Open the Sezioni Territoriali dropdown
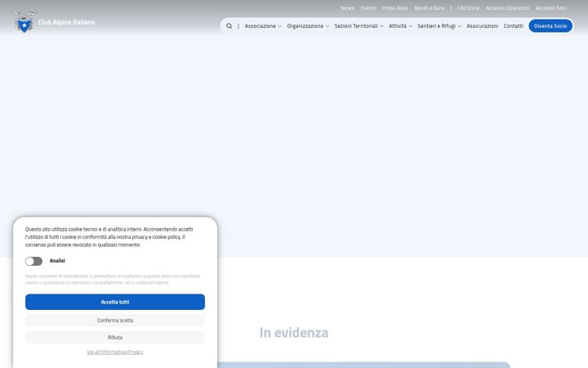 tap(359, 26)
